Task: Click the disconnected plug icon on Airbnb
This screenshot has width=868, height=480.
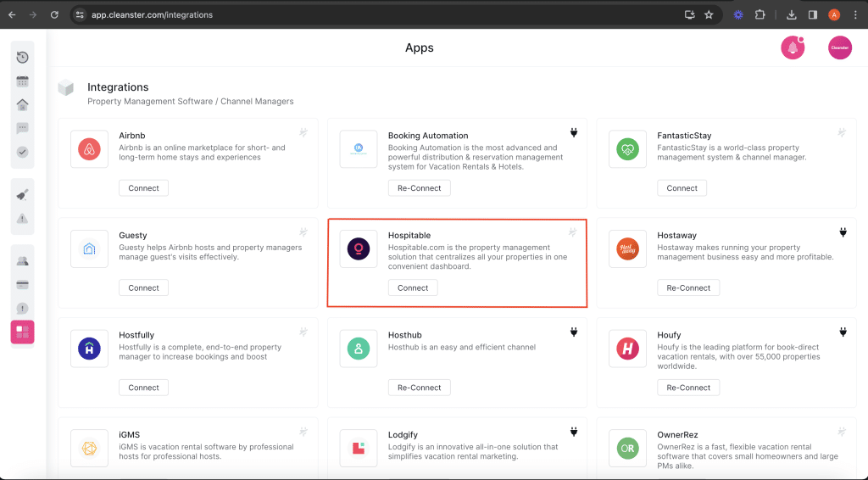Action: pyautogui.click(x=303, y=132)
